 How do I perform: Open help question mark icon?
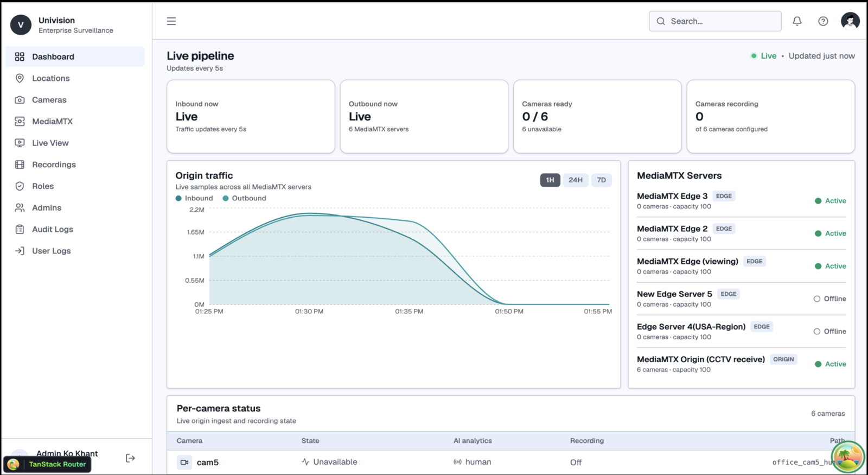point(823,21)
